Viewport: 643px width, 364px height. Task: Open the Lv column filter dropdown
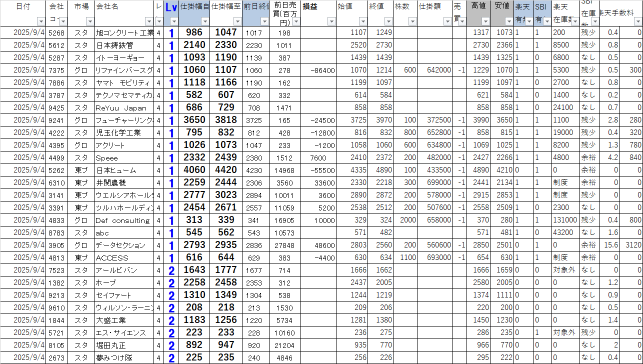[x=174, y=21]
